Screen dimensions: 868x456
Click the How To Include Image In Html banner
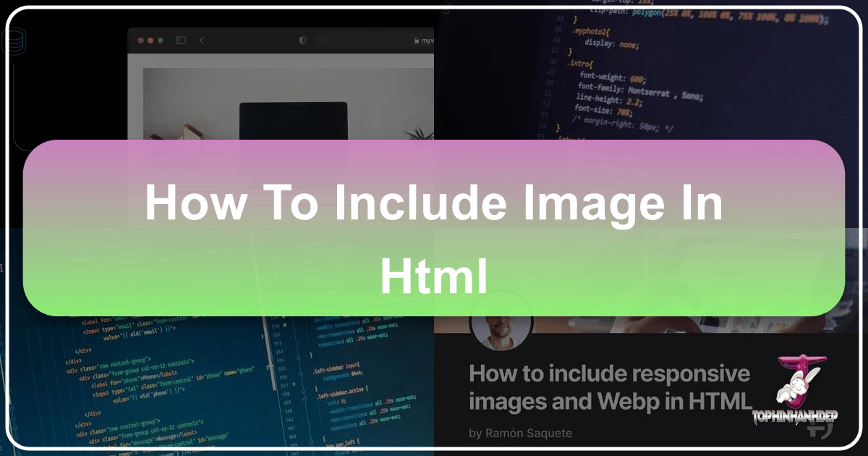pyautogui.click(x=434, y=228)
